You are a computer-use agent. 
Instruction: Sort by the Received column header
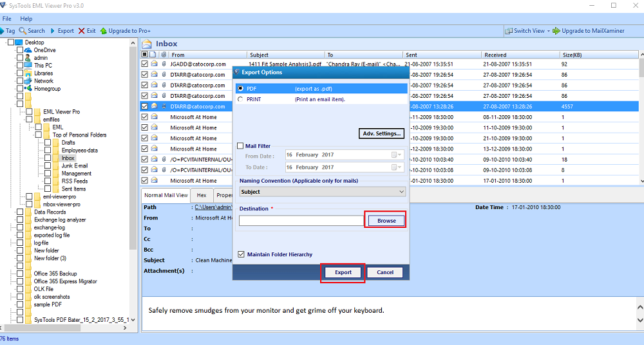tap(520, 55)
